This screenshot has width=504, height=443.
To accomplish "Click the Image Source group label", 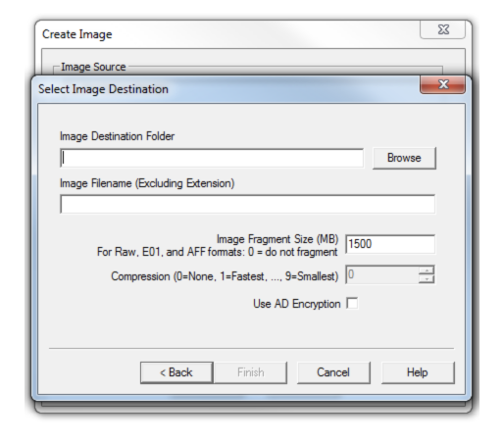I will click(x=93, y=67).
